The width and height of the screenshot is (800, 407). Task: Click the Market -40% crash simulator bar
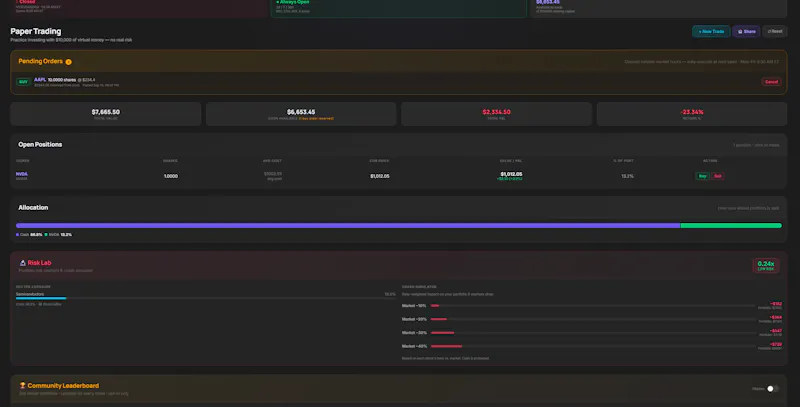click(x=592, y=346)
